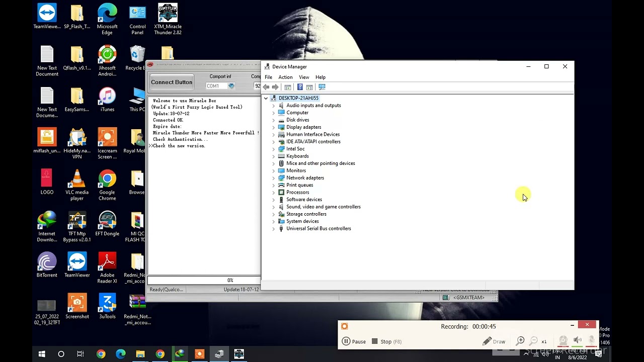
Task: Expand Audio inputs and outputs
Action: pos(274,106)
